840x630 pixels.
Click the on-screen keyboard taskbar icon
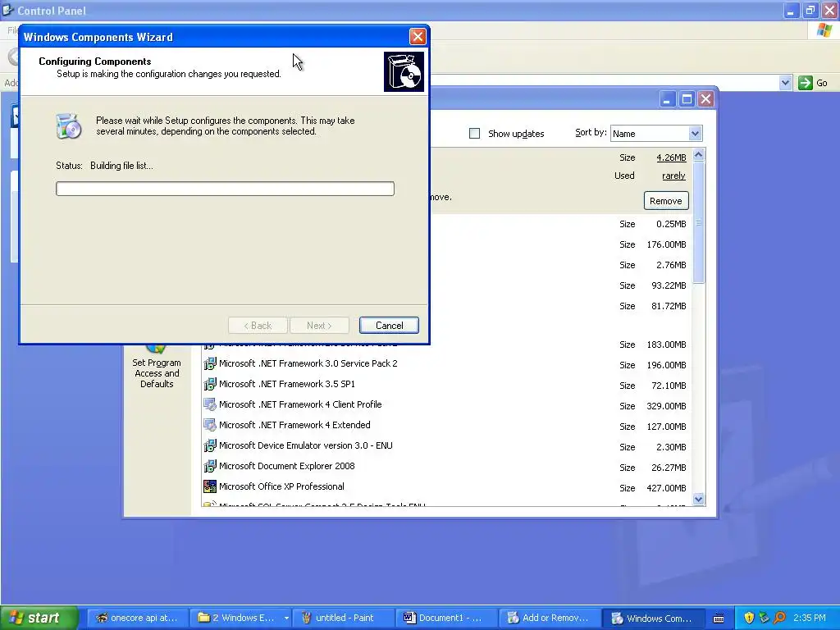click(719, 619)
